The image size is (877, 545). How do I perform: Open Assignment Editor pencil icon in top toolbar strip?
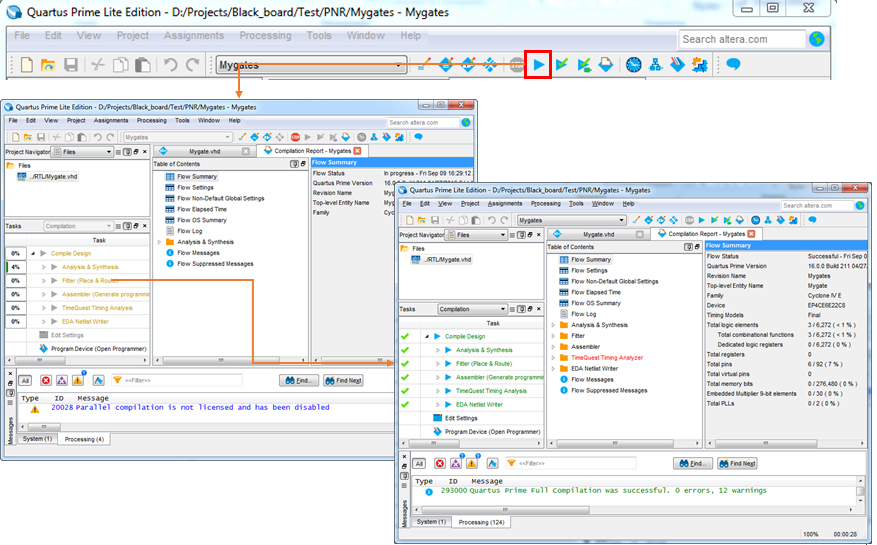[x=424, y=65]
